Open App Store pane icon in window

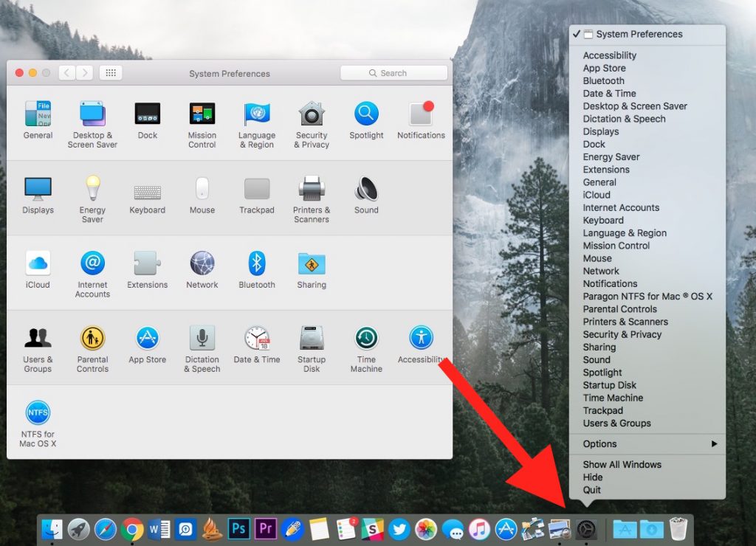tap(147, 338)
